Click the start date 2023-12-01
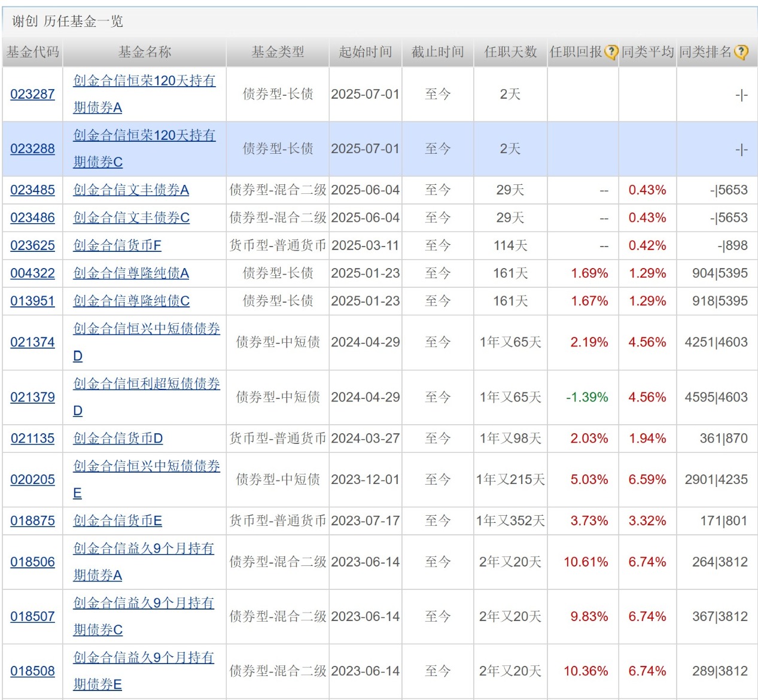 click(366, 480)
